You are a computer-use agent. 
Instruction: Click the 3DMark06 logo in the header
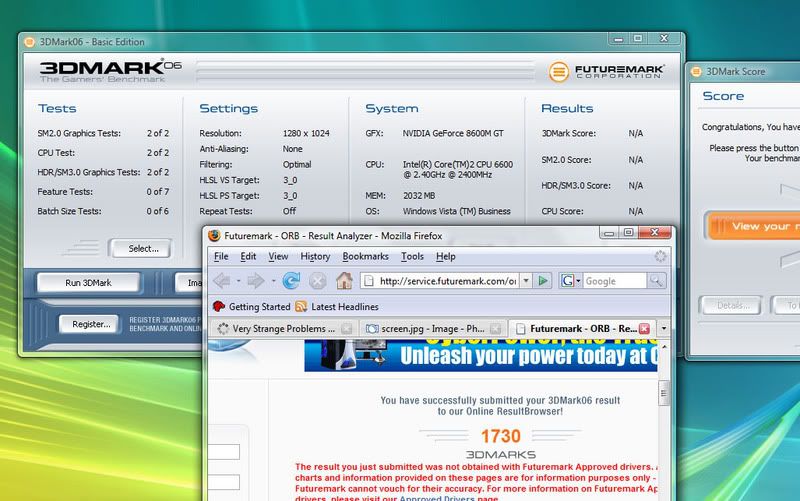[110, 71]
